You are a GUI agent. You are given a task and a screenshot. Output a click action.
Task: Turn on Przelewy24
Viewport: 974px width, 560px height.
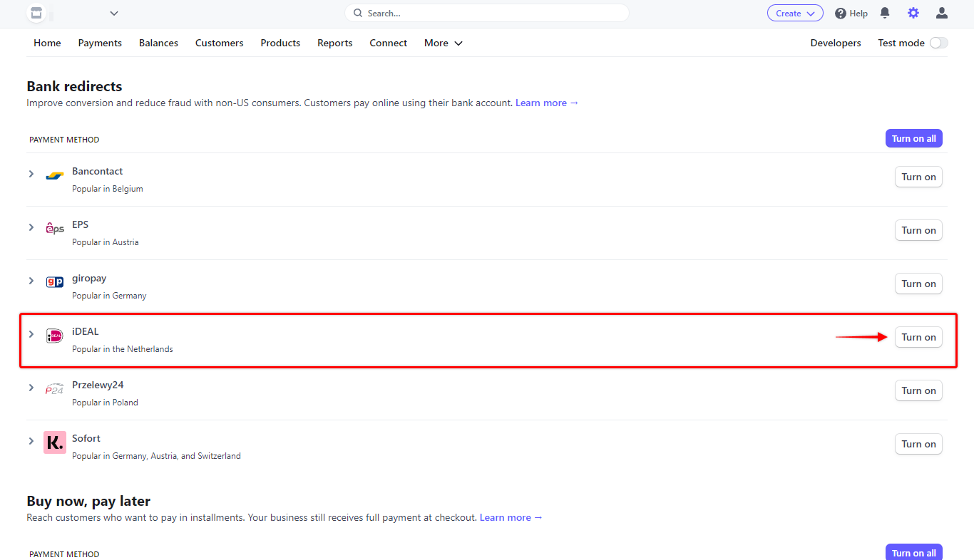pyautogui.click(x=918, y=390)
